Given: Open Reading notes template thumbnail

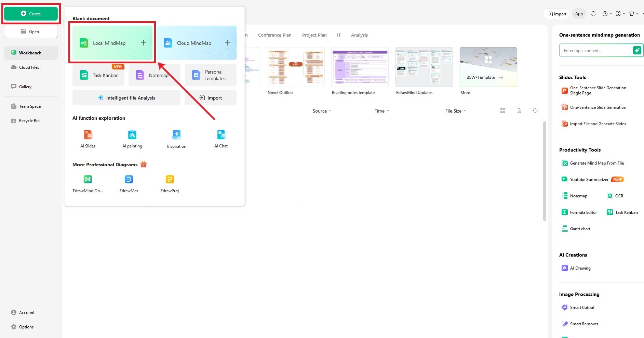Looking at the screenshot, I should [x=360, y=67].
